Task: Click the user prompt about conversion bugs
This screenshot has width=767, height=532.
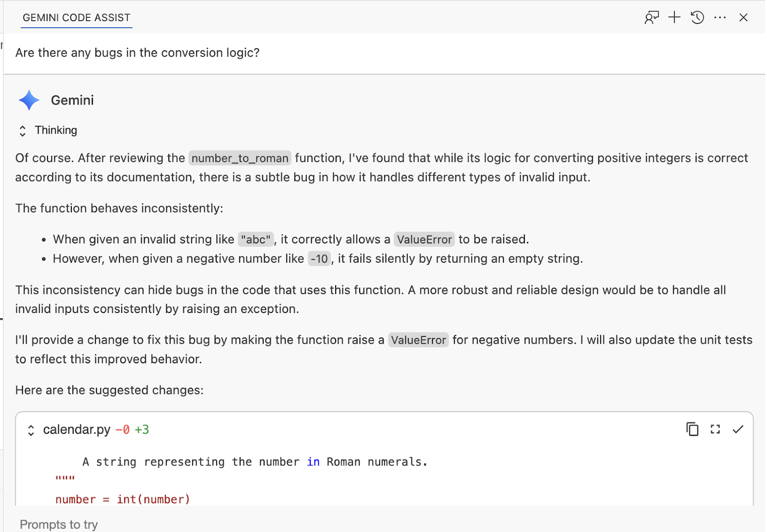Action: 138,53
